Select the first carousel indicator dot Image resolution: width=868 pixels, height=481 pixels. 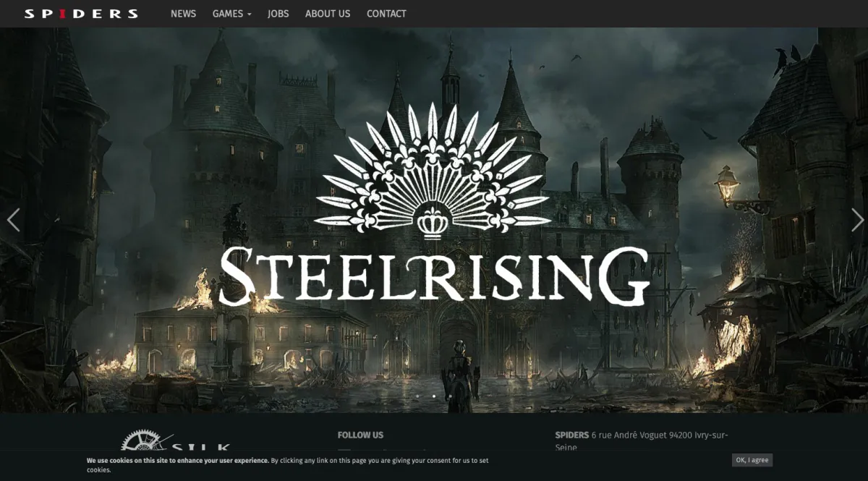click(417, 396)
